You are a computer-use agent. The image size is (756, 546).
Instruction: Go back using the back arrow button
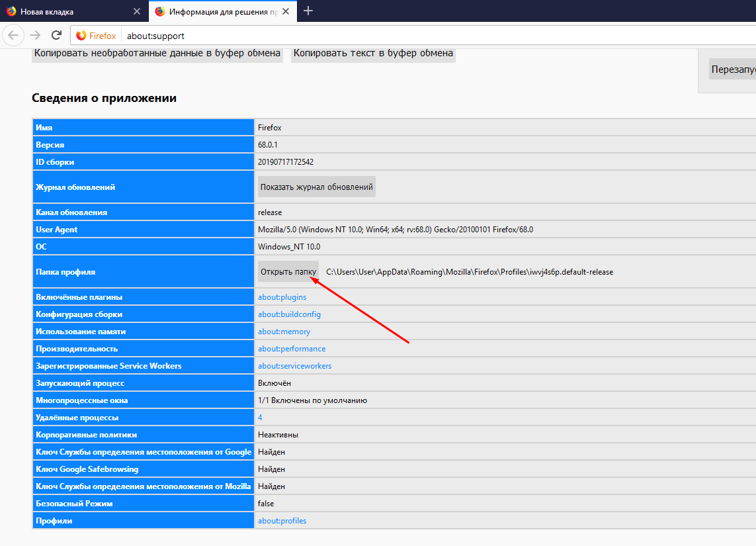13,35
